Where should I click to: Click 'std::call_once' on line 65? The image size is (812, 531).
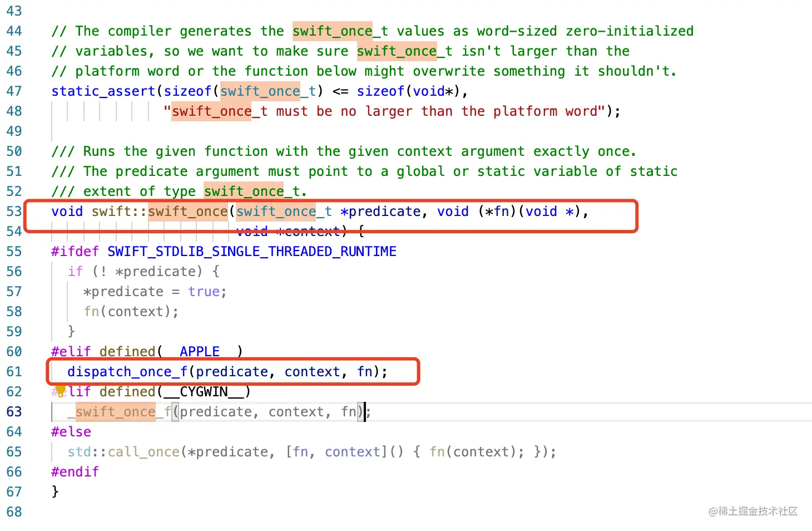point(123,452)
